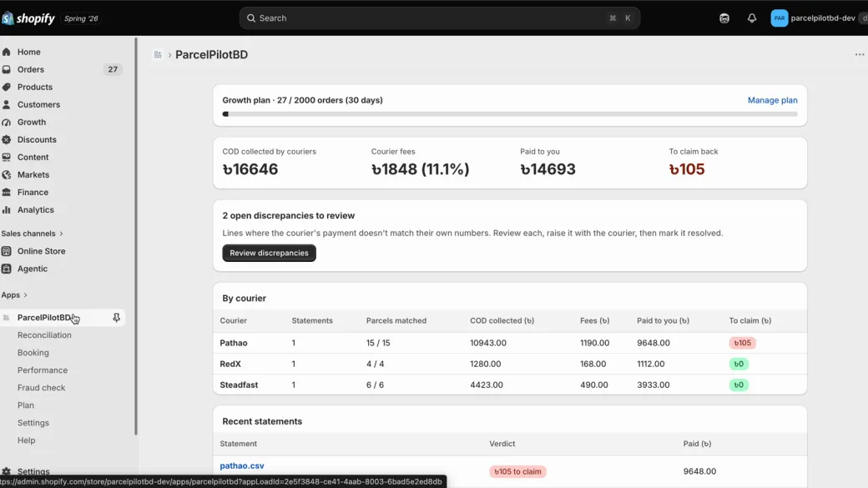The width and height of the screenshot is (868, 488).
Task: Open the Plan page in app menu
Action: click(x=26, y=405)
